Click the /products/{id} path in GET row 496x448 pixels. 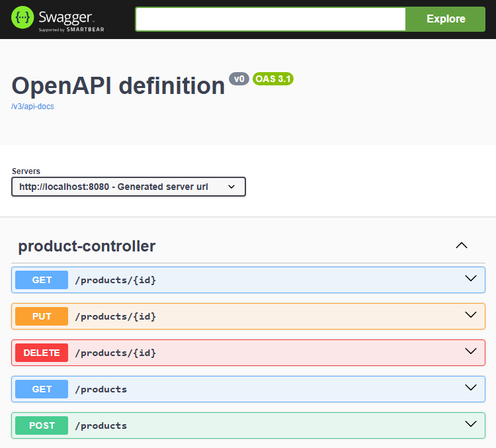116,280
